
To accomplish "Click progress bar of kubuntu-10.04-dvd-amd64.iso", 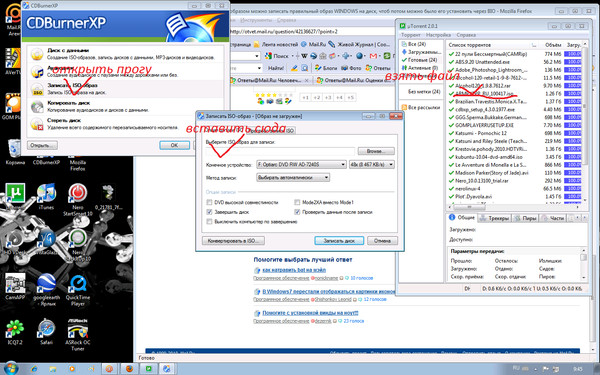I will [573, 157].
